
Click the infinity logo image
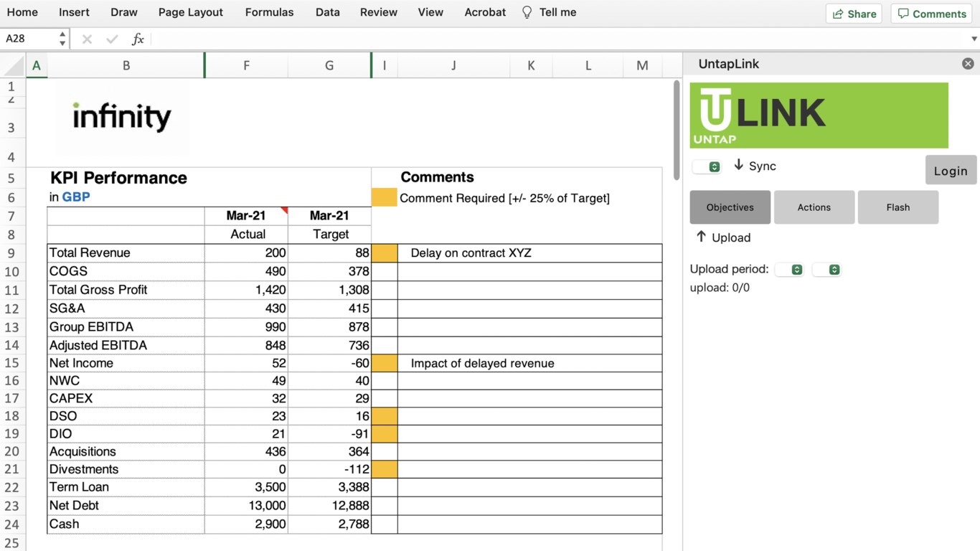coord(122,117)
